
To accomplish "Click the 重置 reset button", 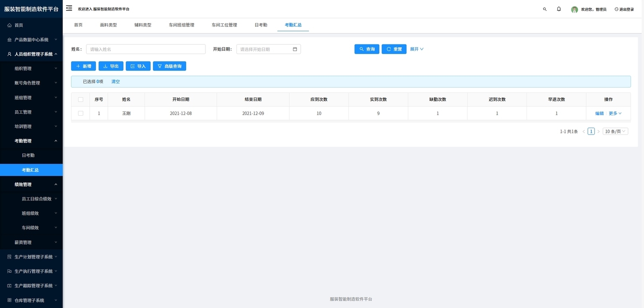I will [394, 49].
